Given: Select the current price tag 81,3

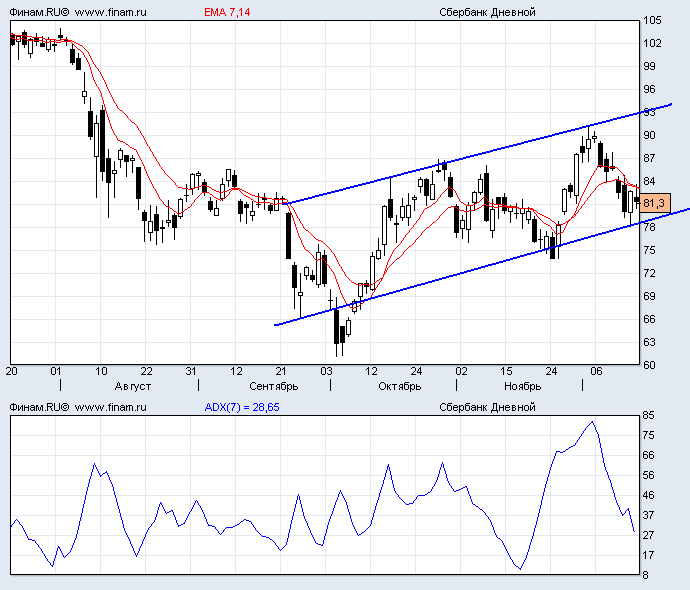Looking at the screenshot, I should point(654,203).
